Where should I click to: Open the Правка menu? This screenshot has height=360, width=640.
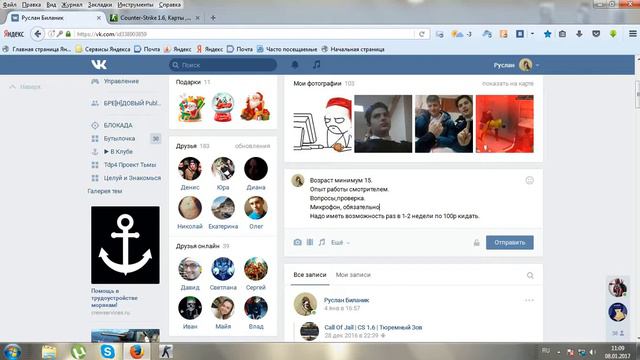pos(31,5)
